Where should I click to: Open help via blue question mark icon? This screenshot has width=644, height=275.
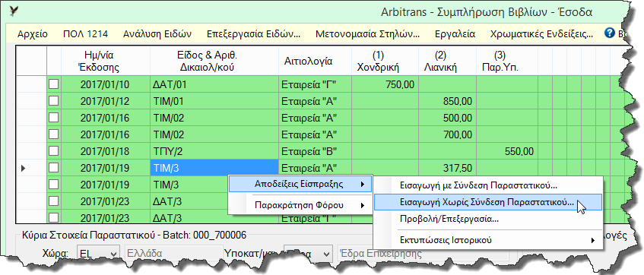[609, 33]
